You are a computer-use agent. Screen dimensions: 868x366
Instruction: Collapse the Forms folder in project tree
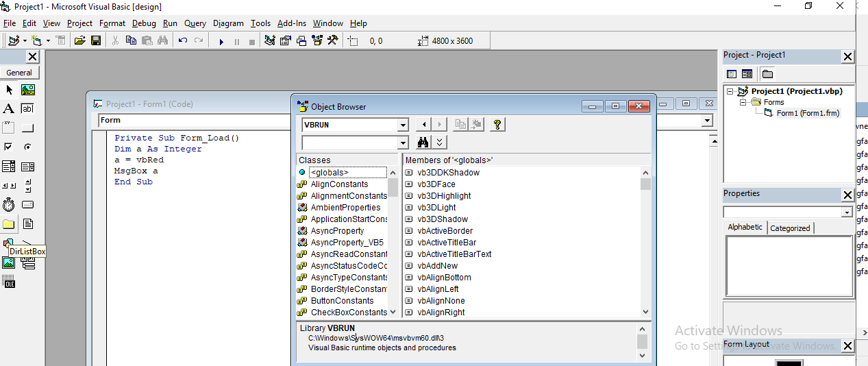743,102
